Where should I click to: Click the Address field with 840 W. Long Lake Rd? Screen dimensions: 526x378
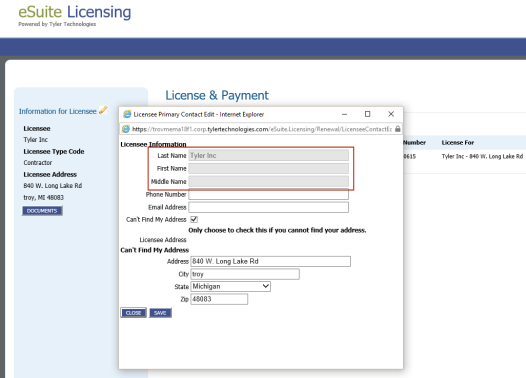271,261
